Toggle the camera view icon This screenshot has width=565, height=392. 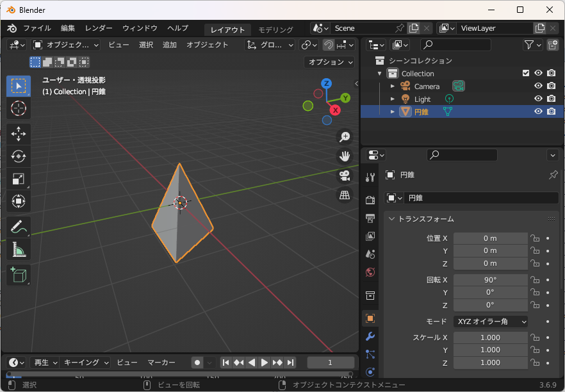[345, 176]
